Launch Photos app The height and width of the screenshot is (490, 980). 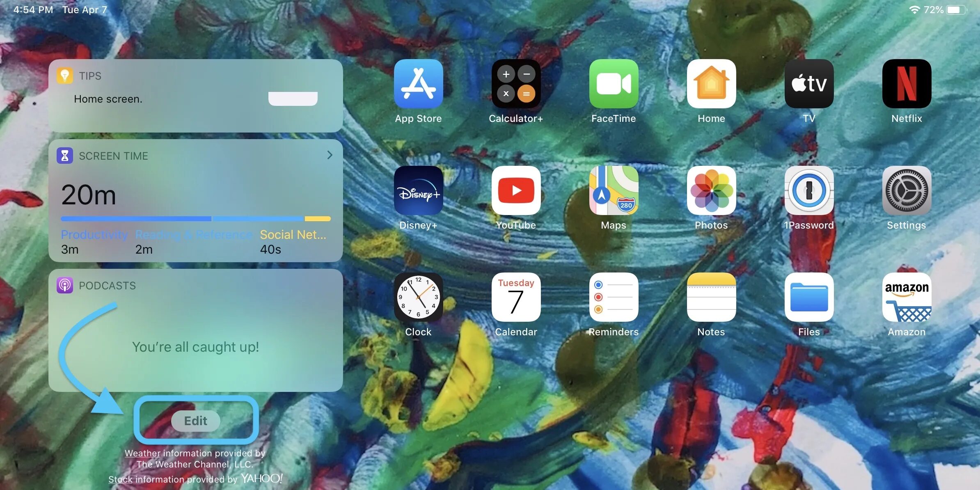[x=711, y=190]
